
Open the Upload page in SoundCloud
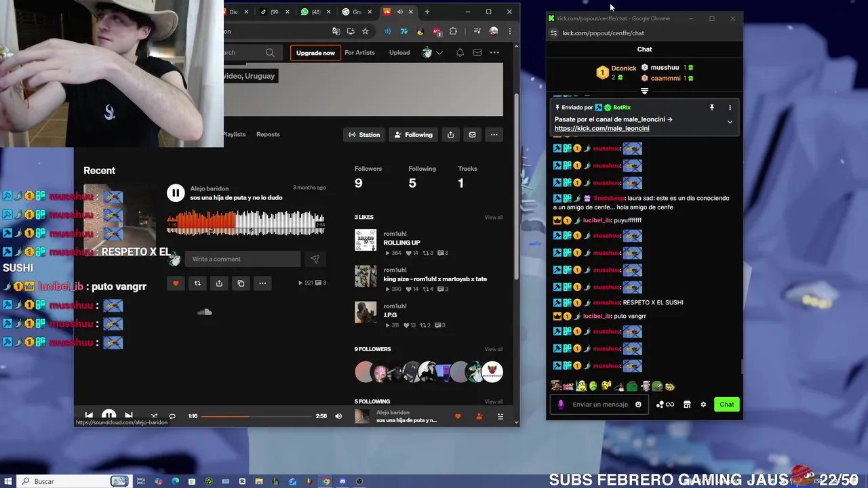tap(399, 53)
